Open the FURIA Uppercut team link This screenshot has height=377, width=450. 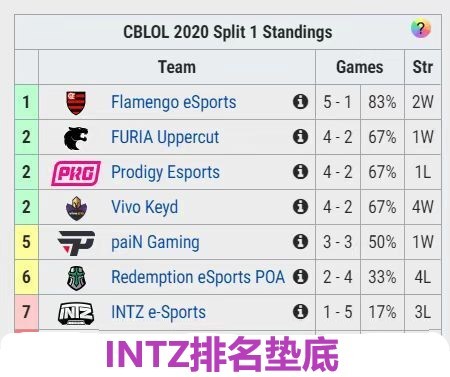(x=165, y=137)
